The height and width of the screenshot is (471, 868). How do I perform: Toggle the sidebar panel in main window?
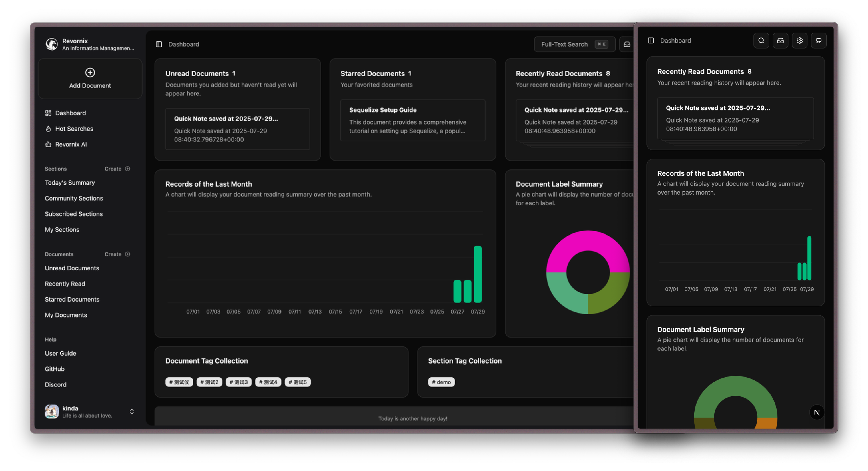point(159,44)
